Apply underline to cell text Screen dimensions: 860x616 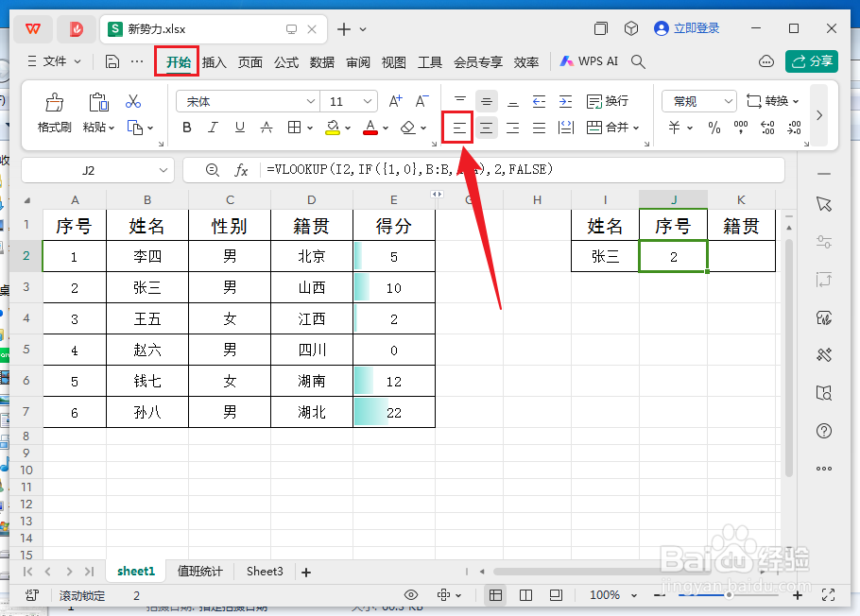pyautogui.click(x=238, y=127)
